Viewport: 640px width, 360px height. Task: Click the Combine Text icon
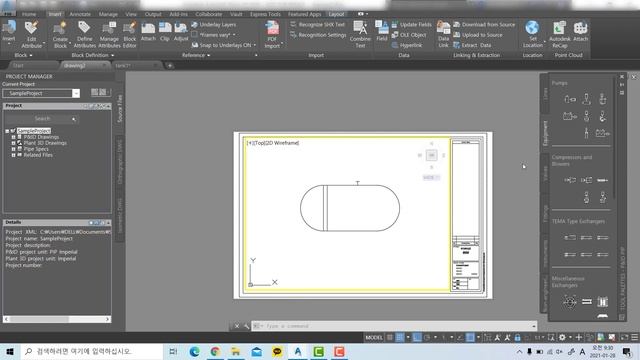coord(360,35)
